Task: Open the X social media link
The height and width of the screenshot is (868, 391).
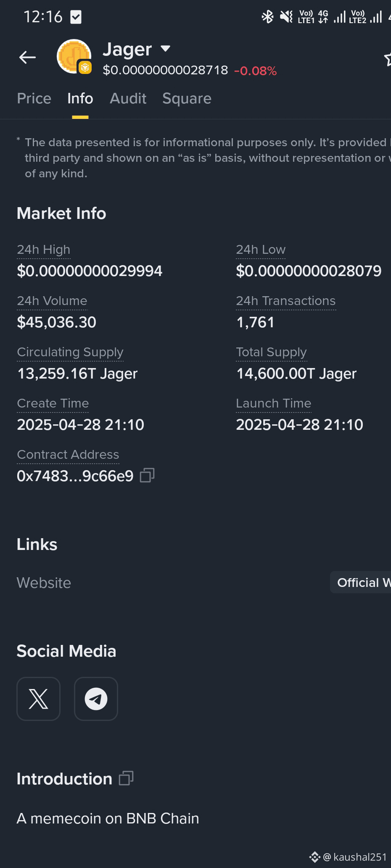Action: click(x=38, y=699)
